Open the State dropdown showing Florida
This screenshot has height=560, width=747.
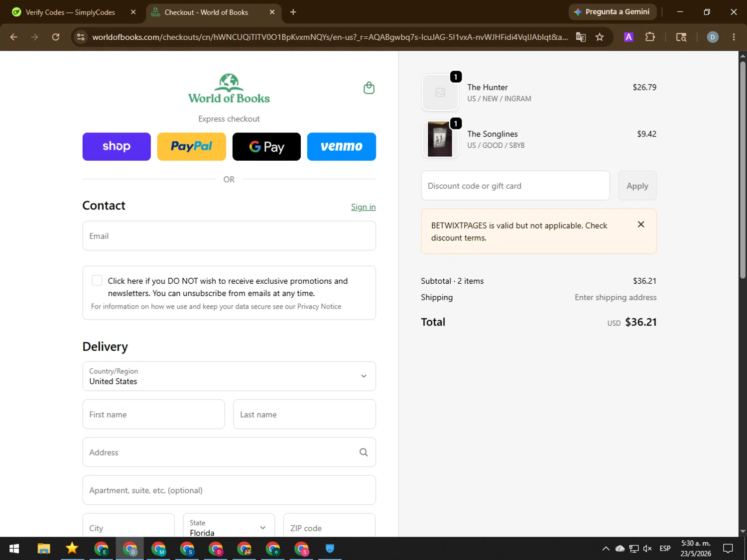point(229,525)
